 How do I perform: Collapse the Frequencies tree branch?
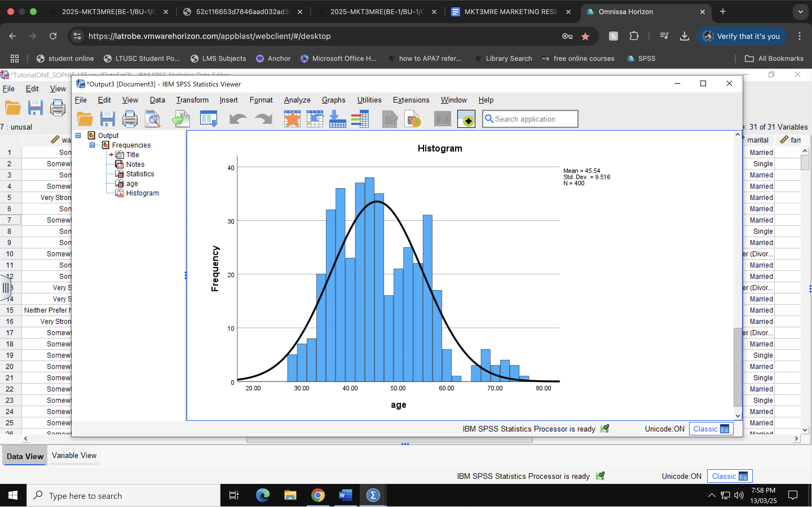pyautogui.click(x=92, y=145)
